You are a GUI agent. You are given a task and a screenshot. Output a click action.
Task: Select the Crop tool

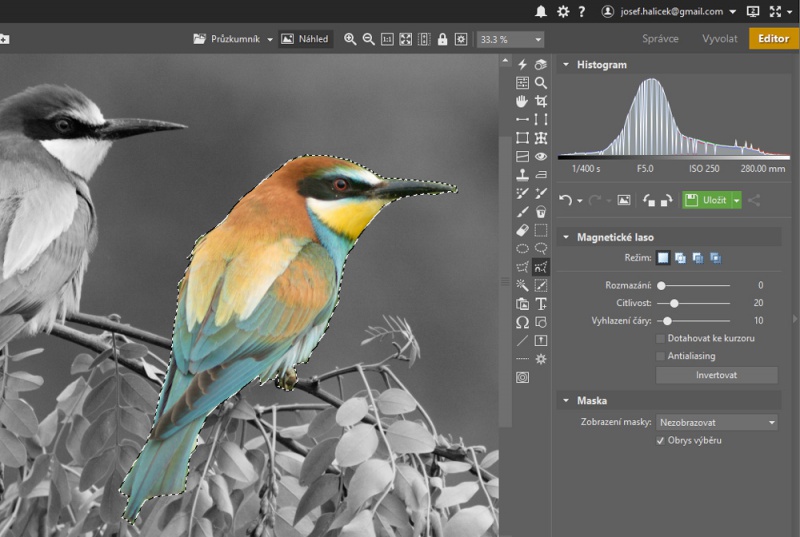[541, 101]
